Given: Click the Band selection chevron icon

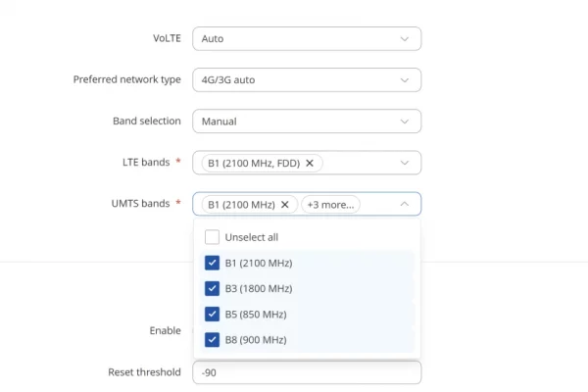Looking at the screenshot, I should [x=404, y=122].
